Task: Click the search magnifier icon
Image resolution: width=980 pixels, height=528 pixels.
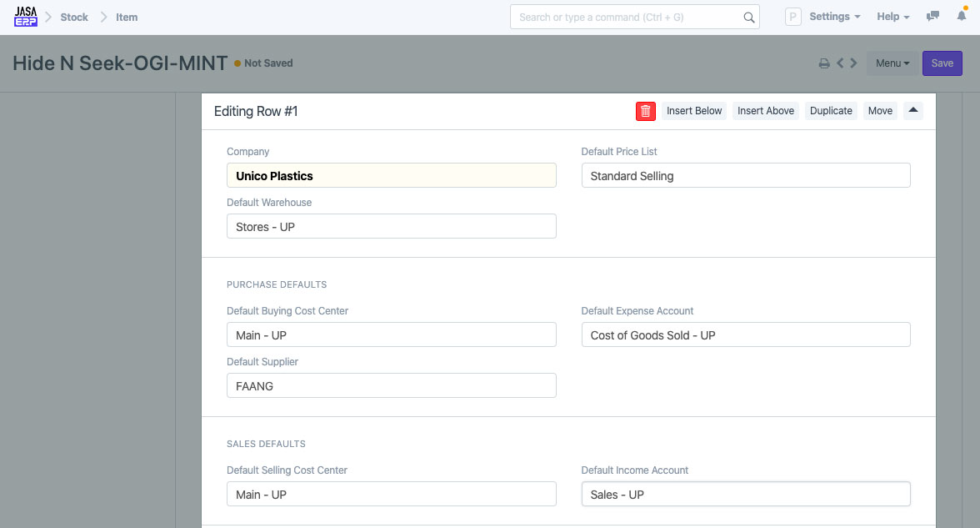Action: point(748,18)
